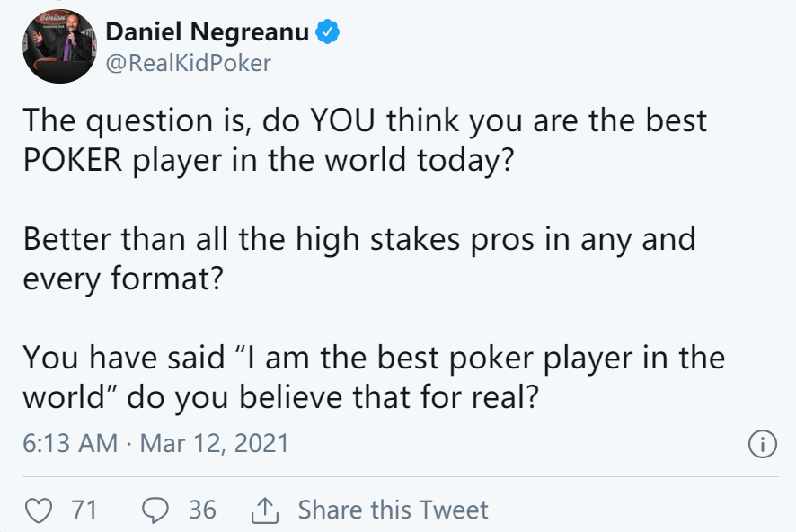Click the Share this Tweet label
This screenshot has height=532, width=796.
[393, 510]
